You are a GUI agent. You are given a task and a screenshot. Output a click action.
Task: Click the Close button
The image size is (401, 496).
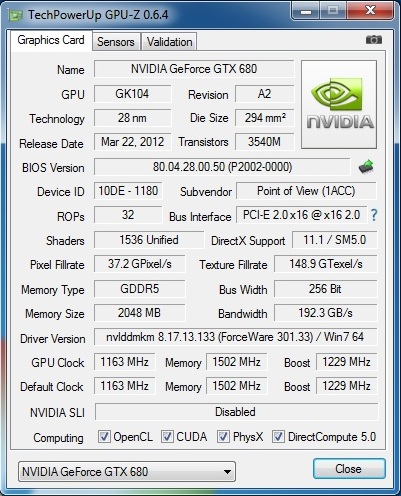click(349, 469)
